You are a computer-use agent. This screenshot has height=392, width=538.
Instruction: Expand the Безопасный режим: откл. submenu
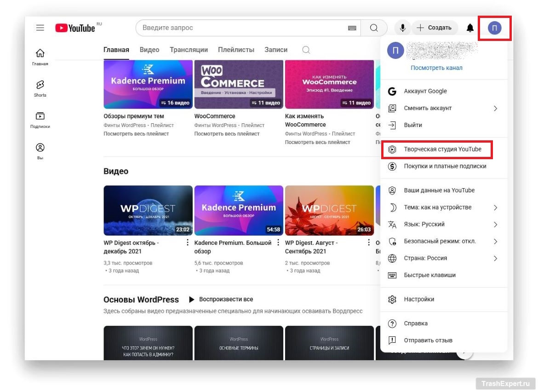click(x=495, y=242)
